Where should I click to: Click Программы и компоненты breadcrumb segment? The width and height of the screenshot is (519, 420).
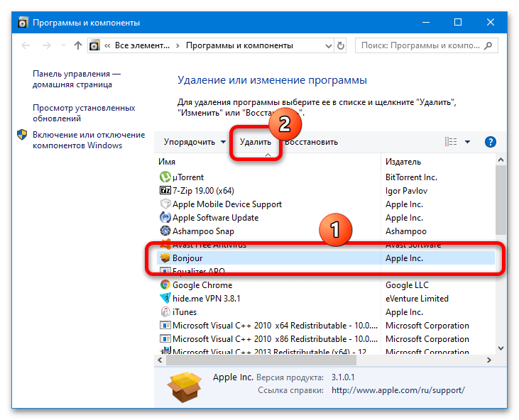pos(239,45)
